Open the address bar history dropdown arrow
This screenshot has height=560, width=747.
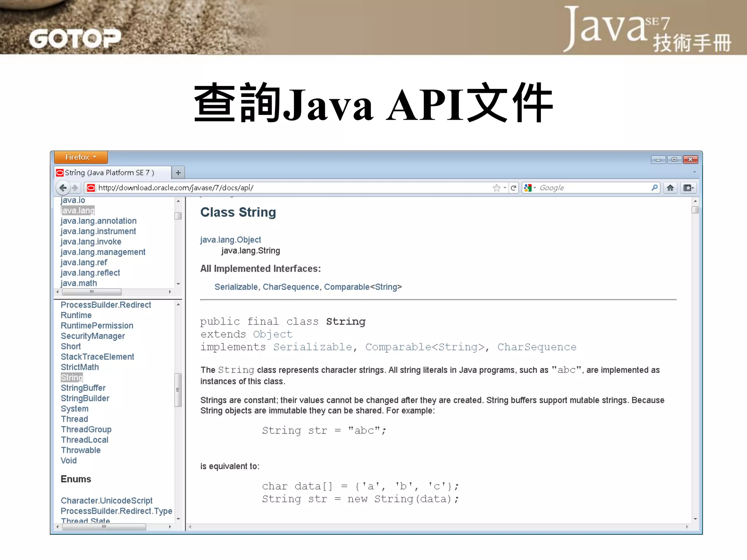[505, 188]
